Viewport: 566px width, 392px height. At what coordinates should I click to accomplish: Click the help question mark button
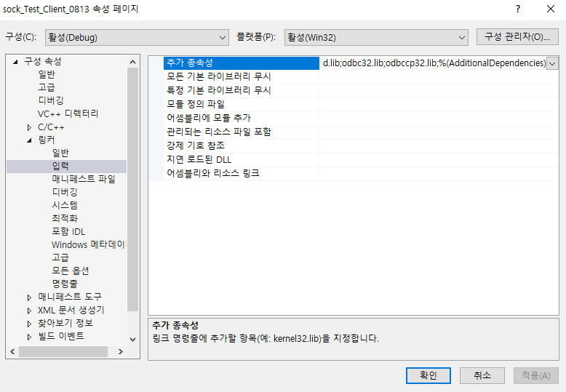[518, 9]
